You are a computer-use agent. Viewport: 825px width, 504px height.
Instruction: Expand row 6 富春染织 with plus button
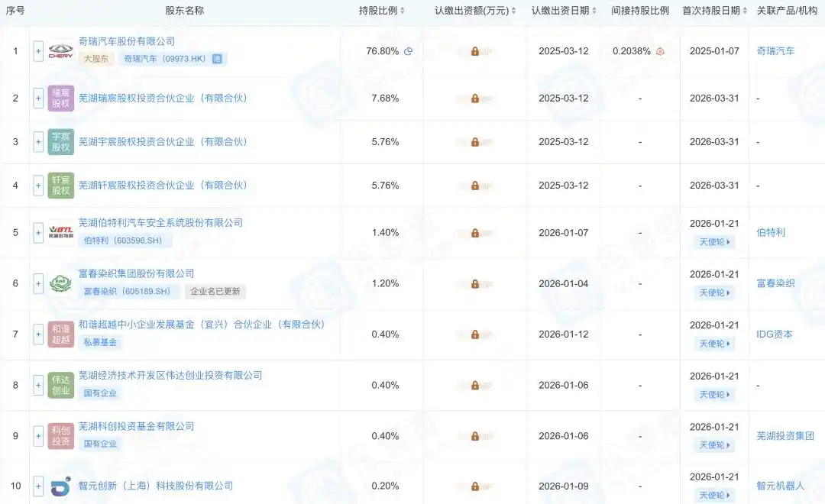(38, 283)
